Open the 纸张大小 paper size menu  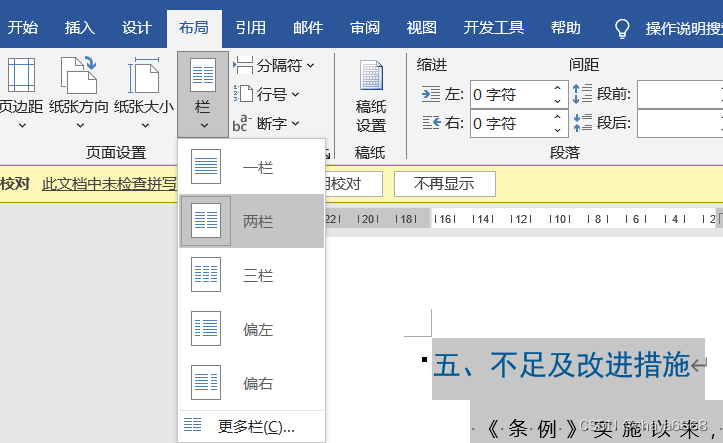[144, 92]
